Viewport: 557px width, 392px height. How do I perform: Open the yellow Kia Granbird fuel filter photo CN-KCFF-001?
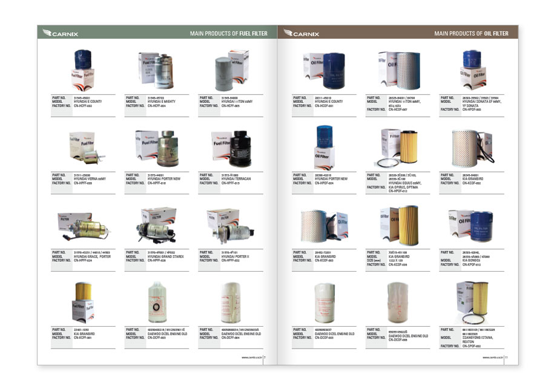pyautogui.click(x=83, y=302)
